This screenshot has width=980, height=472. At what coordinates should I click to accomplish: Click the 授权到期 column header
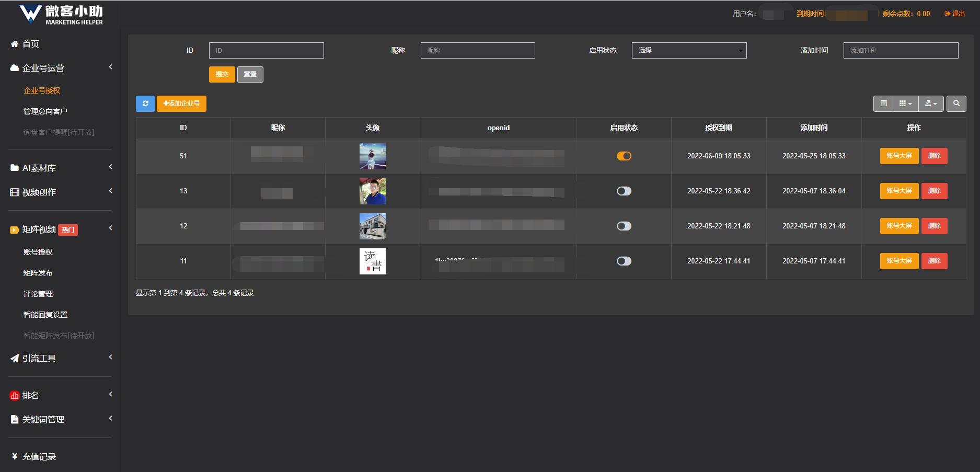point(719,128)
